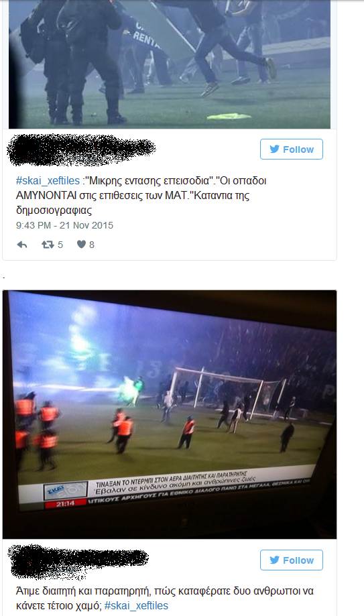
Task: Click the retweet count number 5
Action: pyautogui.click(x=60, y=245)
